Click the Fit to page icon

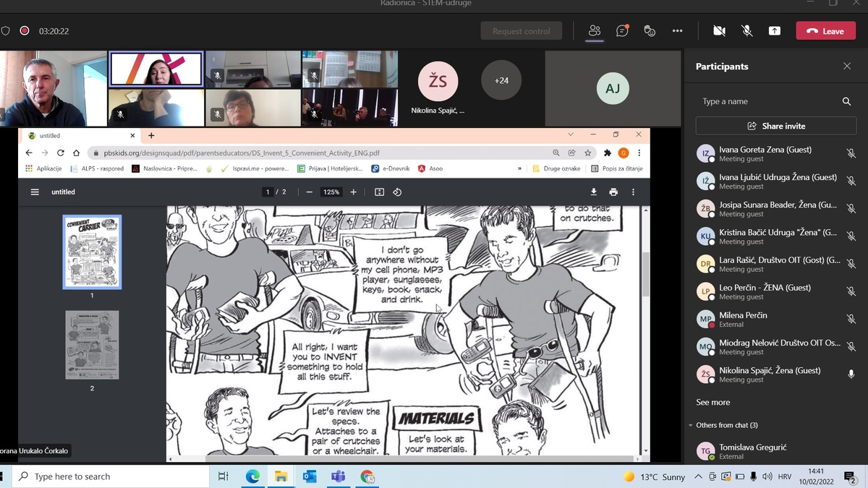tap(379, 192)
